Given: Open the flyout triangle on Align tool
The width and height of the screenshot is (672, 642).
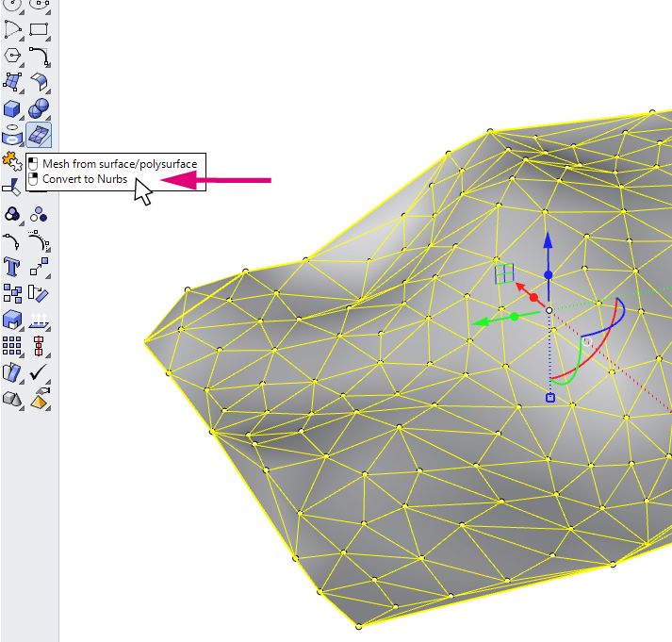Looking at the screenshot, I should [x=48, y=354].
